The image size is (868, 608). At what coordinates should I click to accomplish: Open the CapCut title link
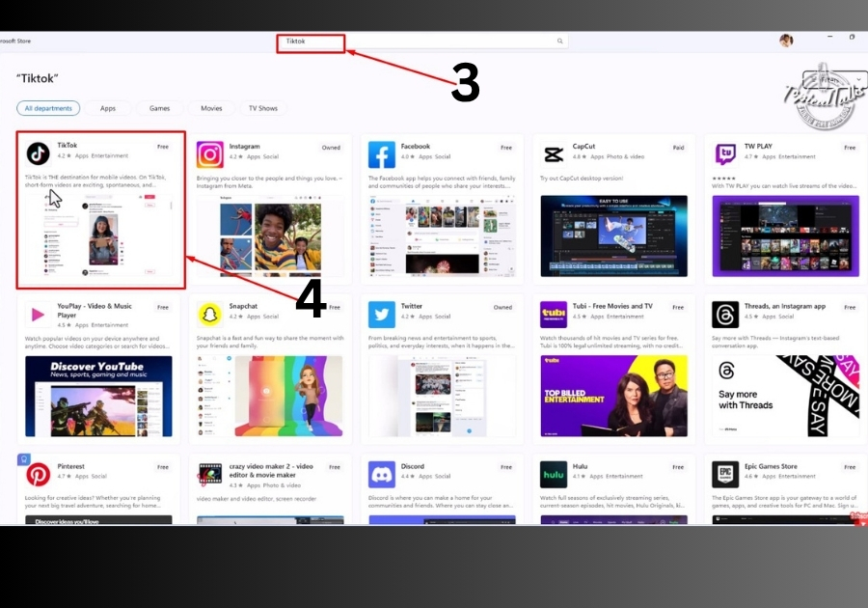[583, 146]
